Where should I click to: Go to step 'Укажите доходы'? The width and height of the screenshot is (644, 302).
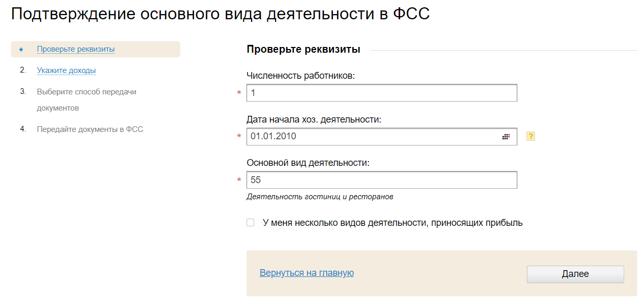pos(66,70)
